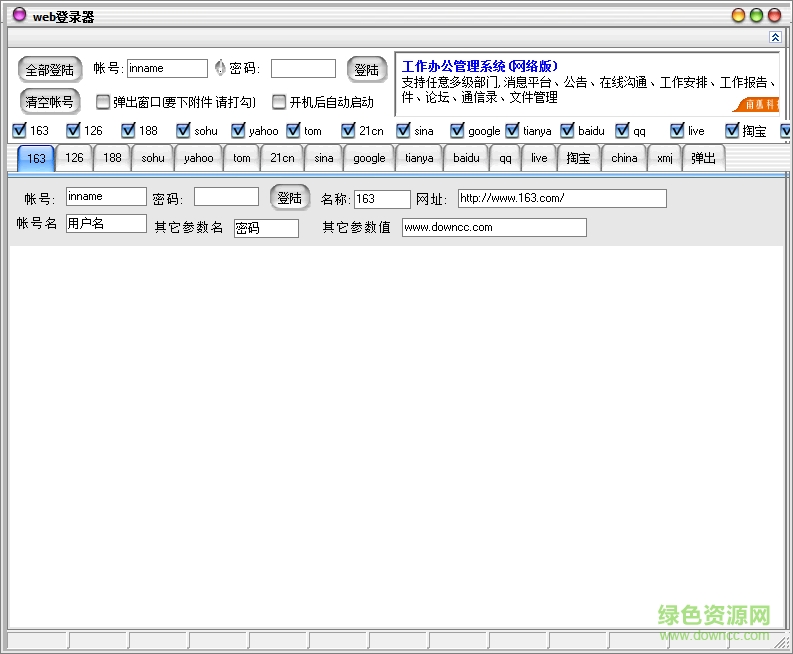This screenshot has width=793, height=654.
Task: Click the yellow minimize button
Action: (739, 15)
